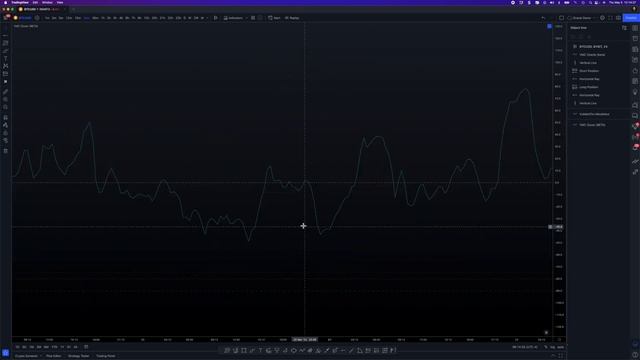This screenshot has width=640, height=360.
Task: Open the Prediction and measurement tools
Action: point(5,74)
